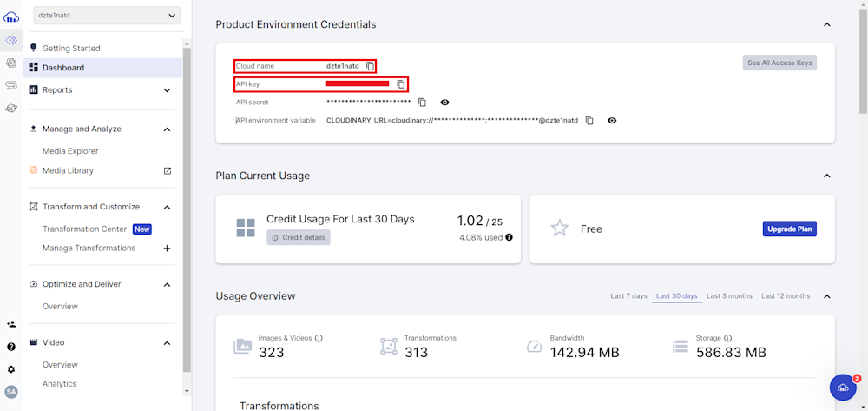
Task: Click the help icon next to 4.08% used
Action: click(510, 237)
